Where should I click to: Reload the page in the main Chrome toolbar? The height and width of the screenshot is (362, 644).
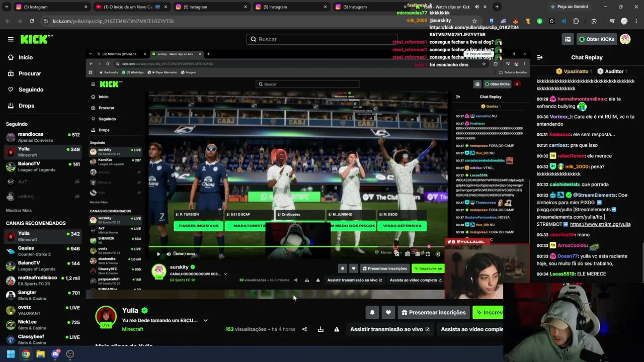pos(32,21)
